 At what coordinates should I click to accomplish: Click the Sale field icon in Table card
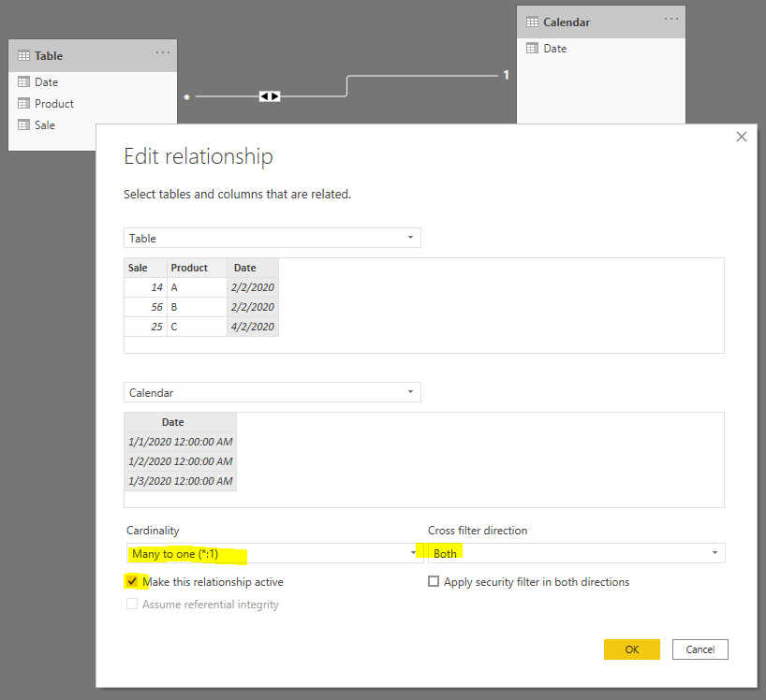click(x=23, y=125)
